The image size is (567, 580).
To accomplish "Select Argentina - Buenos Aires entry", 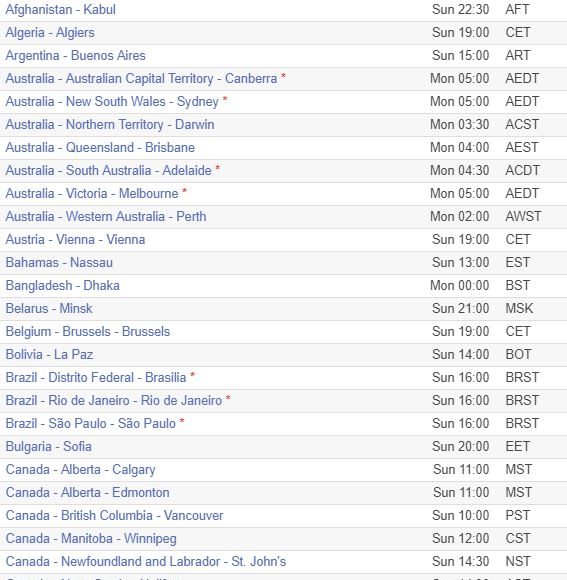I will pos(75,55).
